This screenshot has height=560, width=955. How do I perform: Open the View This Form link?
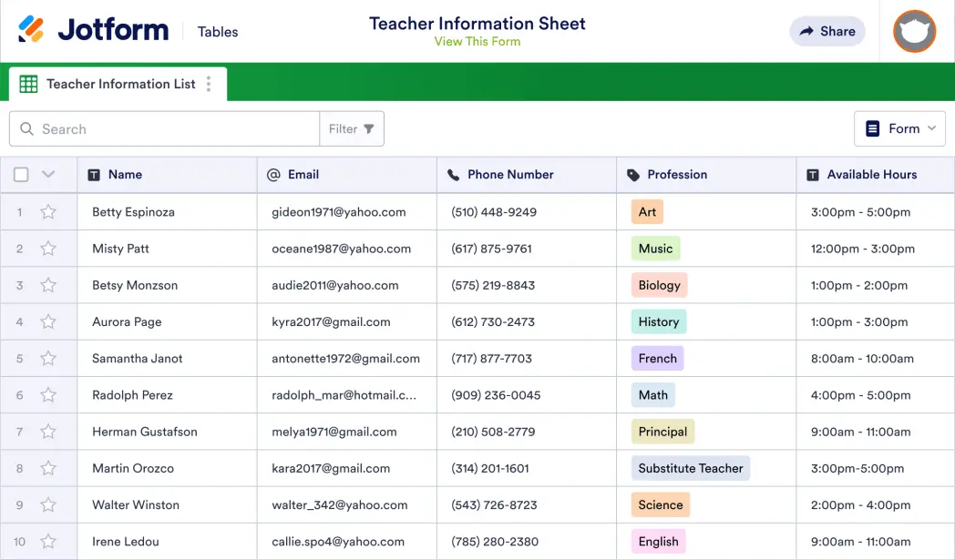[x=477, y=41]
